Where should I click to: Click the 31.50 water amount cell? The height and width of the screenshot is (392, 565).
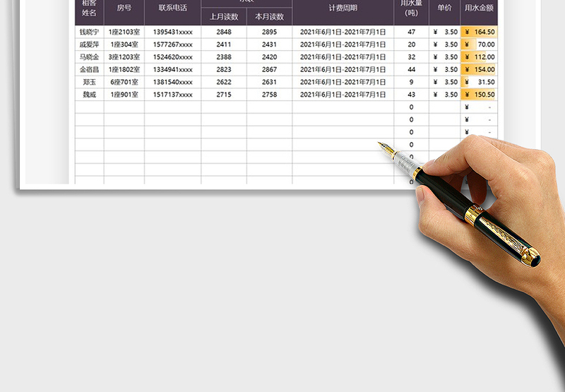(x=480, y=82)
